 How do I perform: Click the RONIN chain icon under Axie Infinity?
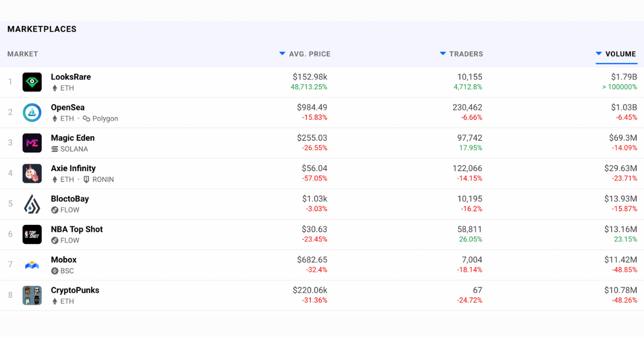click(x=86, y=179)
